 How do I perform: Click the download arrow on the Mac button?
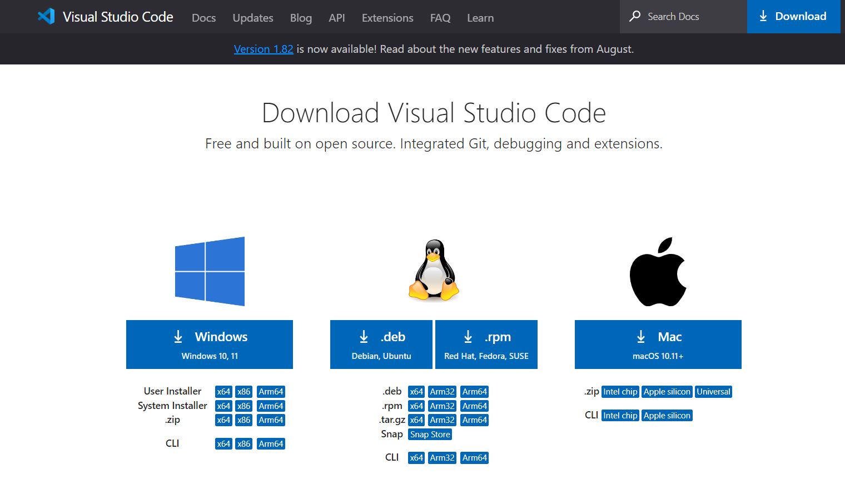pos(640,336)
